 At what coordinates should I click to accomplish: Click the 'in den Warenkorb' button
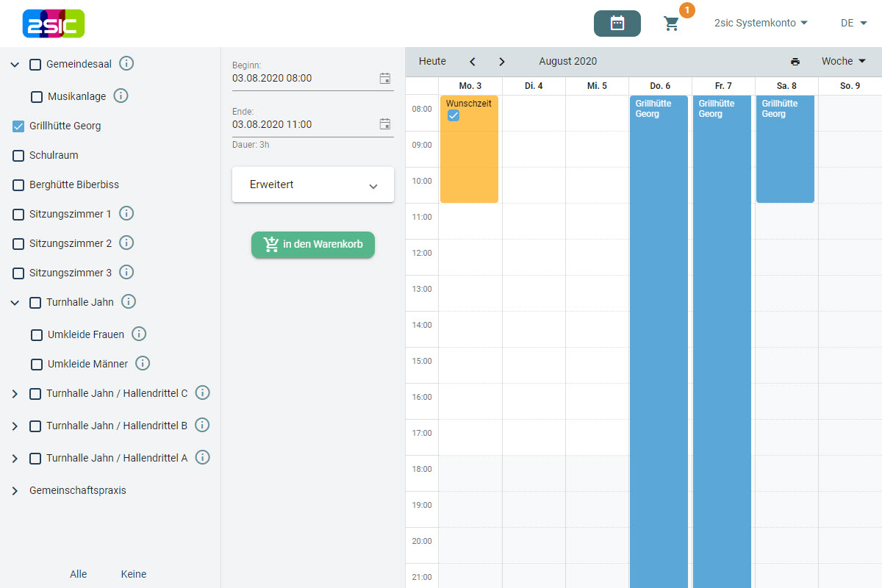point(313,245)
